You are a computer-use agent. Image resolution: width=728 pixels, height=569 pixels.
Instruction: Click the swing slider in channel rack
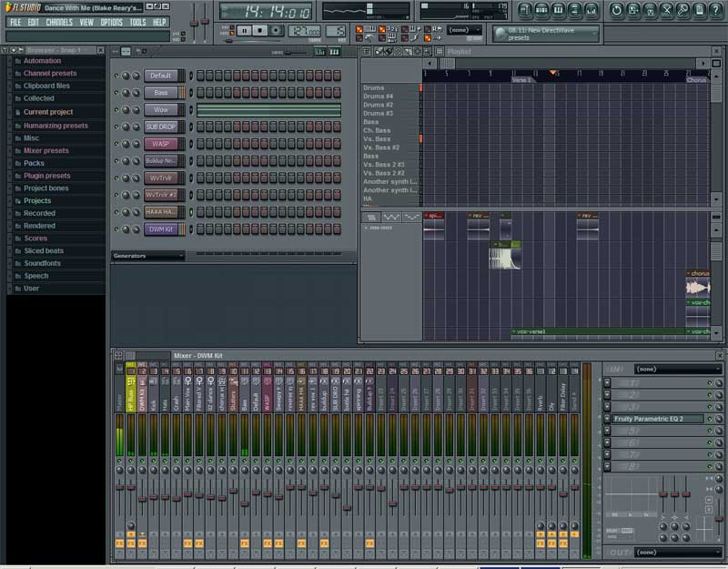pos(288,52)
